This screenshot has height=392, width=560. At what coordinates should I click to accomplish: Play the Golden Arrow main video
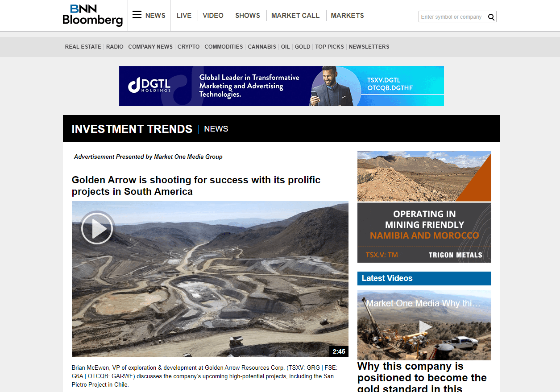click(97, 228)
